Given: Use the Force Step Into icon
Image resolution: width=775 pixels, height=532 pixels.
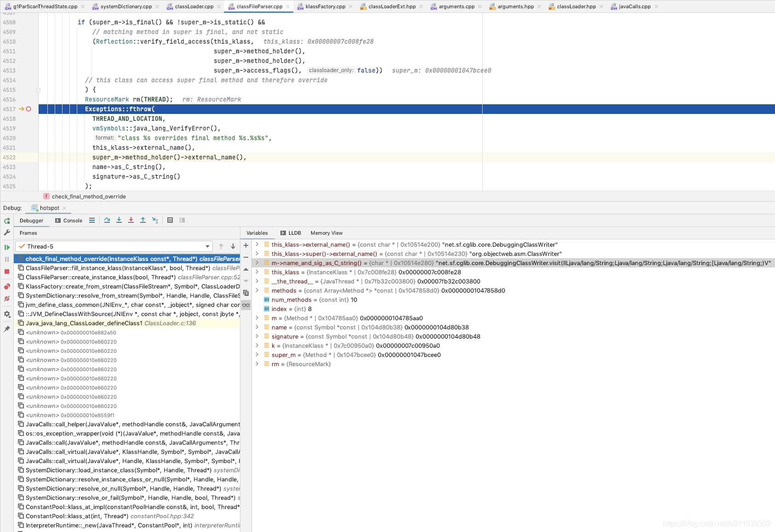Looking at the screenshot, I should tap(131, 220).
